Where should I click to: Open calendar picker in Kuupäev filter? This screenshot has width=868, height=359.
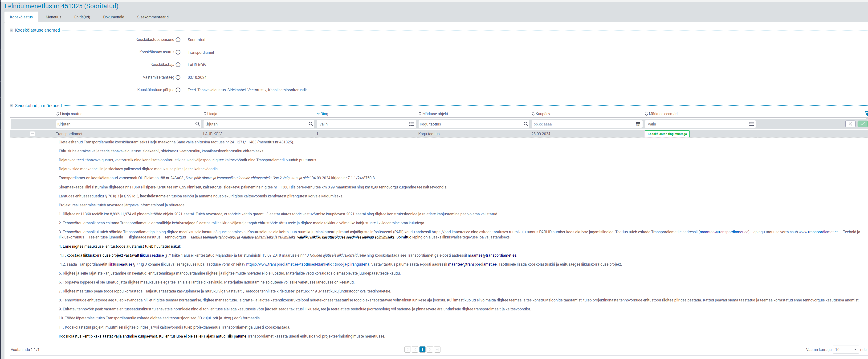pyautogui.click(x=638, y=124)
